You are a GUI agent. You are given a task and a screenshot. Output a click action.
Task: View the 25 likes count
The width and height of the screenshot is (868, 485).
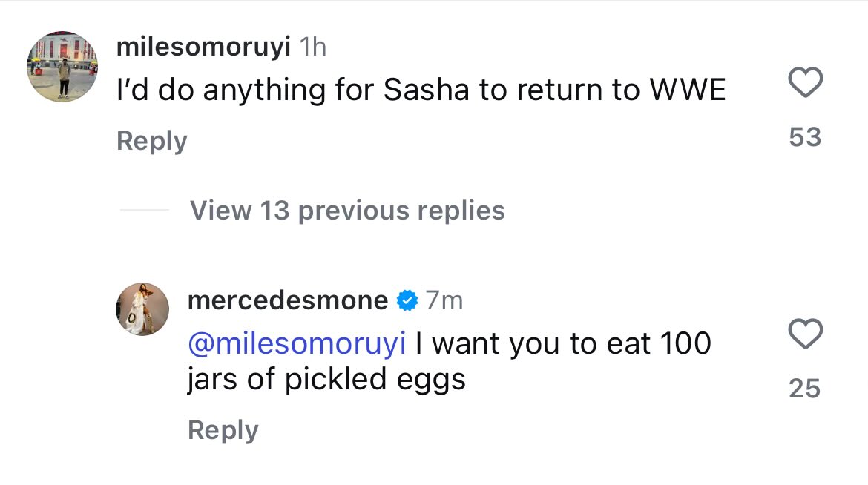click(805, 389)
